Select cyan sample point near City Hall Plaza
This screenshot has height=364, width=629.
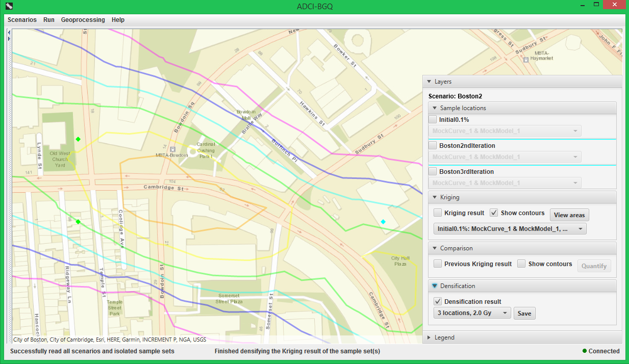(x=383, y=221)
